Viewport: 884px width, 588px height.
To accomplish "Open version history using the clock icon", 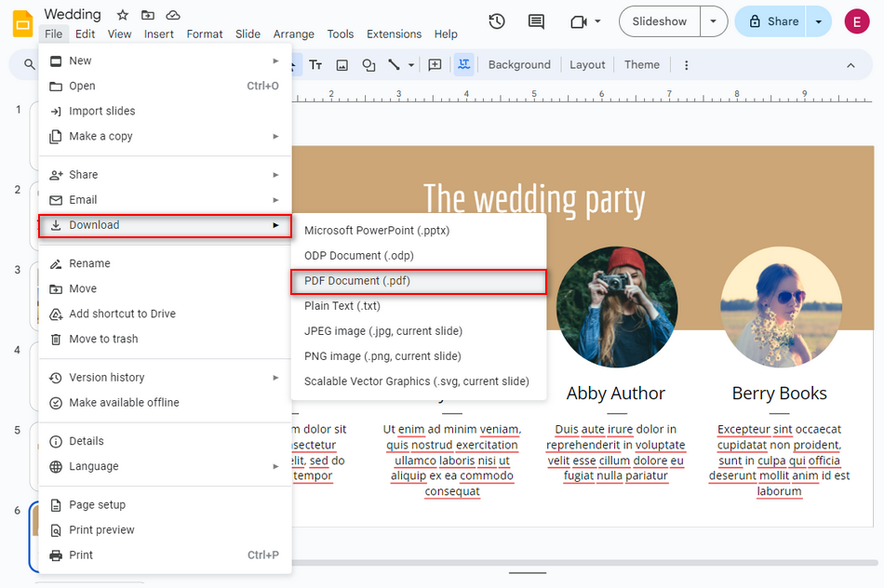I will [x=496, y=20].
